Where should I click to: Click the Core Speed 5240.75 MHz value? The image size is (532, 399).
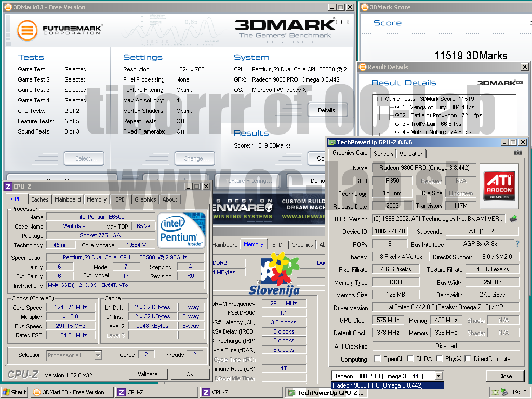[x=71, y=308]
